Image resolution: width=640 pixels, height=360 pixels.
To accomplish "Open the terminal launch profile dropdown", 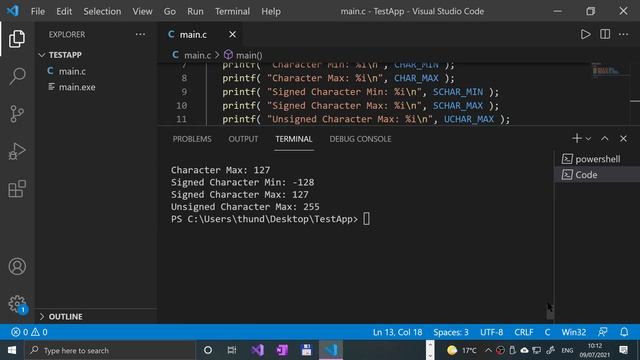I will [x=588, y=139].
